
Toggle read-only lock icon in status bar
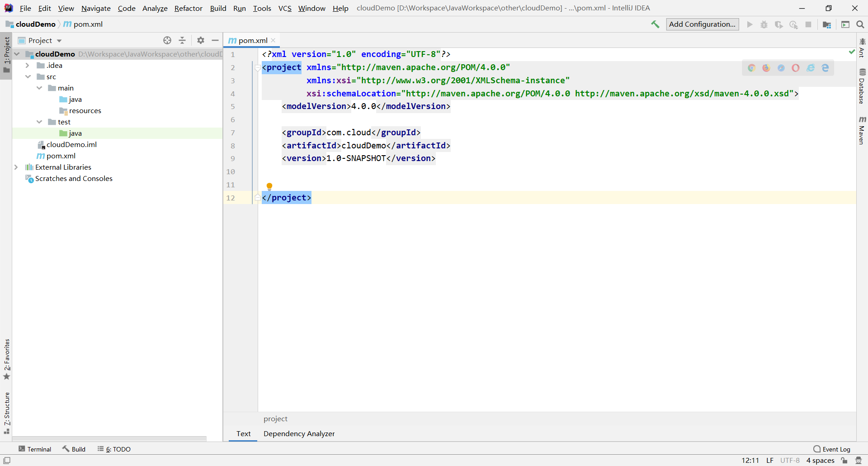(844, 461)
